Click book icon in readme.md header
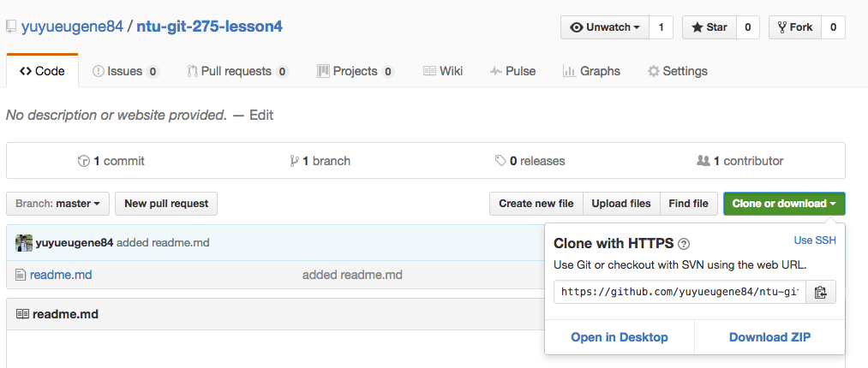This screenshot has height=368, width=868. point(22,314)
